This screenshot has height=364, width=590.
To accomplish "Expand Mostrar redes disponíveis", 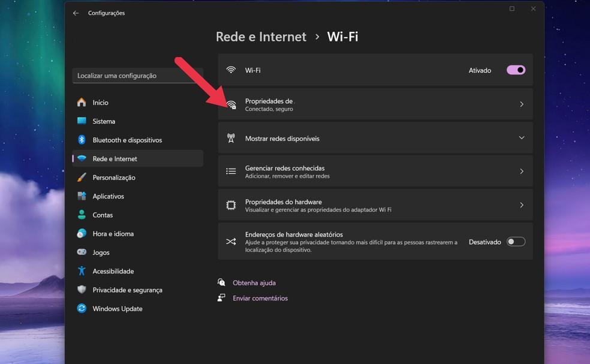I will (521, 138).
